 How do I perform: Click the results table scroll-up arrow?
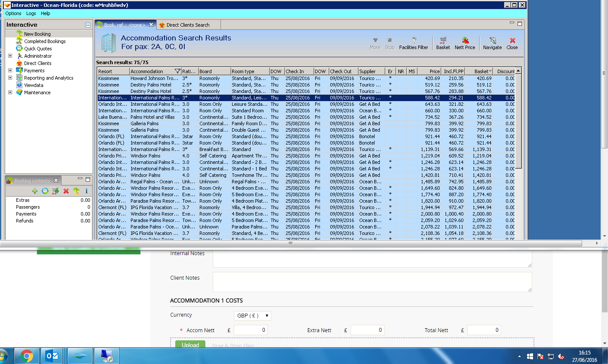pos(518,71)
